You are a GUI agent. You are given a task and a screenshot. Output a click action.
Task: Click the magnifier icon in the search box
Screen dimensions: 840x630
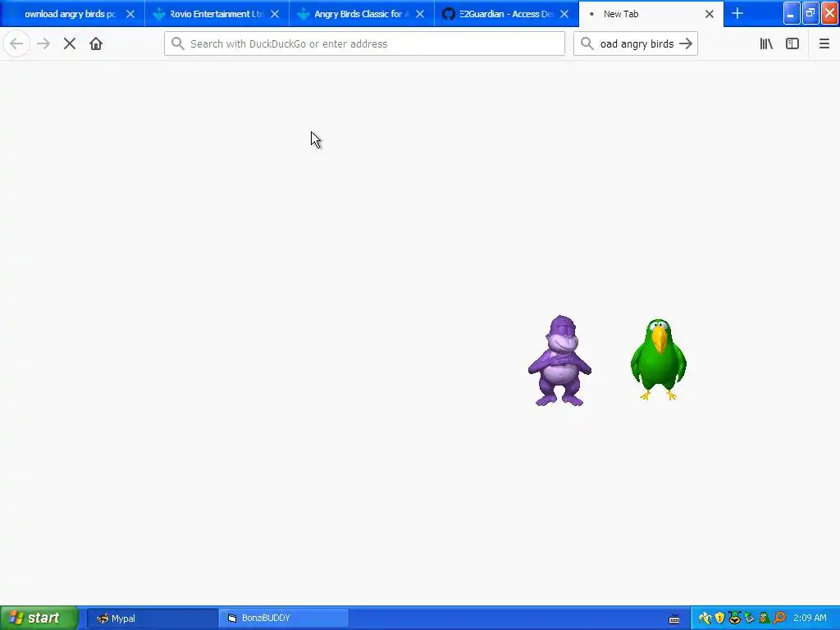click(587, 43)
